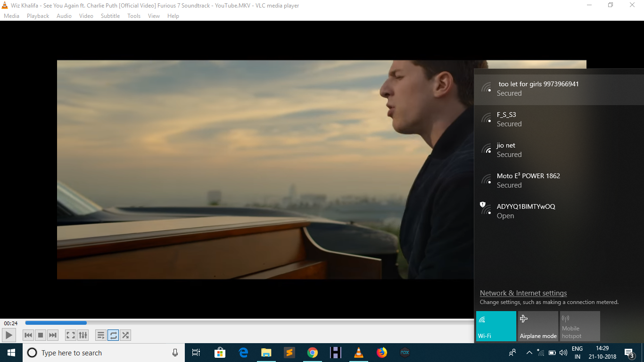Open Google Chrome from the taskbar
The height and width of the screenshot is (362, 644).
pos(312,353)
